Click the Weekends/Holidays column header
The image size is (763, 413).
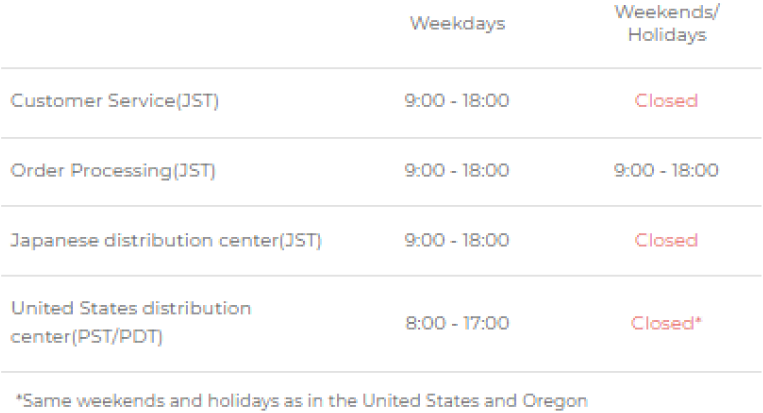pos(667,23)
